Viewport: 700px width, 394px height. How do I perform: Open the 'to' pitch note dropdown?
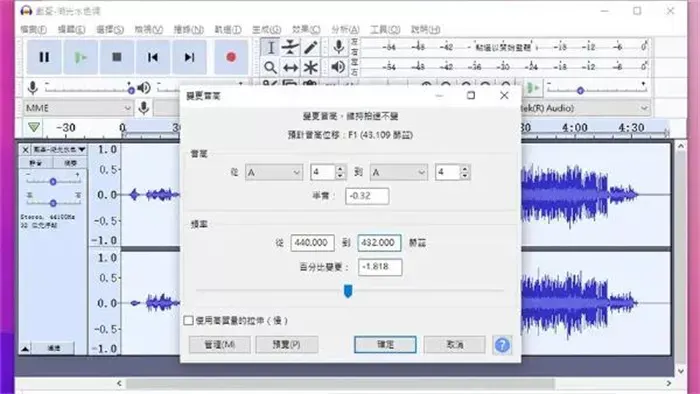399,172
